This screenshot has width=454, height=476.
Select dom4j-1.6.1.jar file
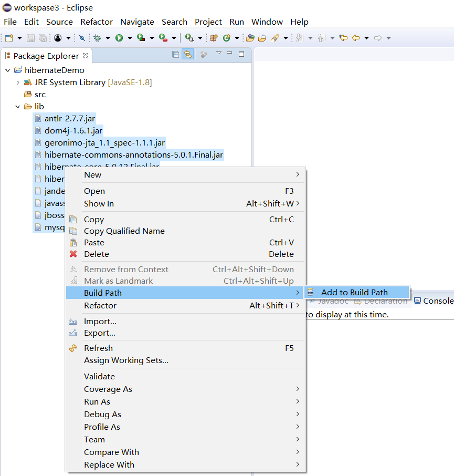tap(73, 130)
